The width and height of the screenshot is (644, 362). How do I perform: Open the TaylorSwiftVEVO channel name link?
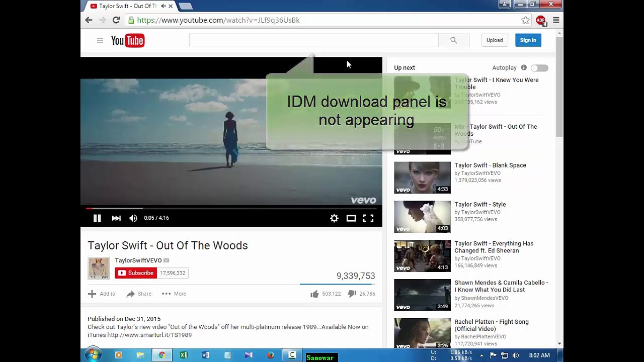click(x=138, y=260)
